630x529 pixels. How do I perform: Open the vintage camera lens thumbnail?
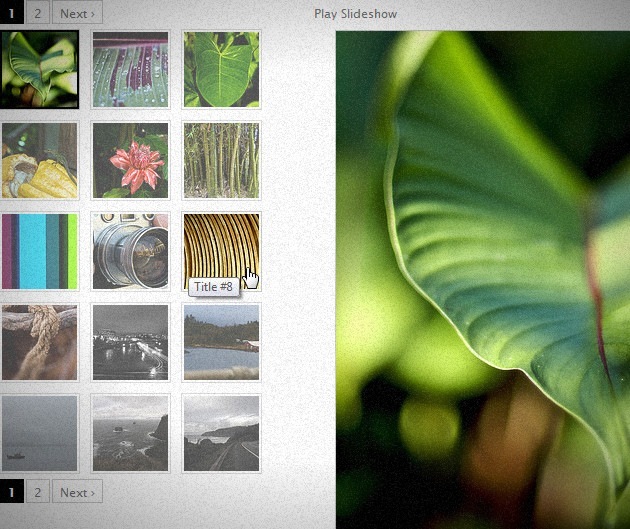point(130,251)
